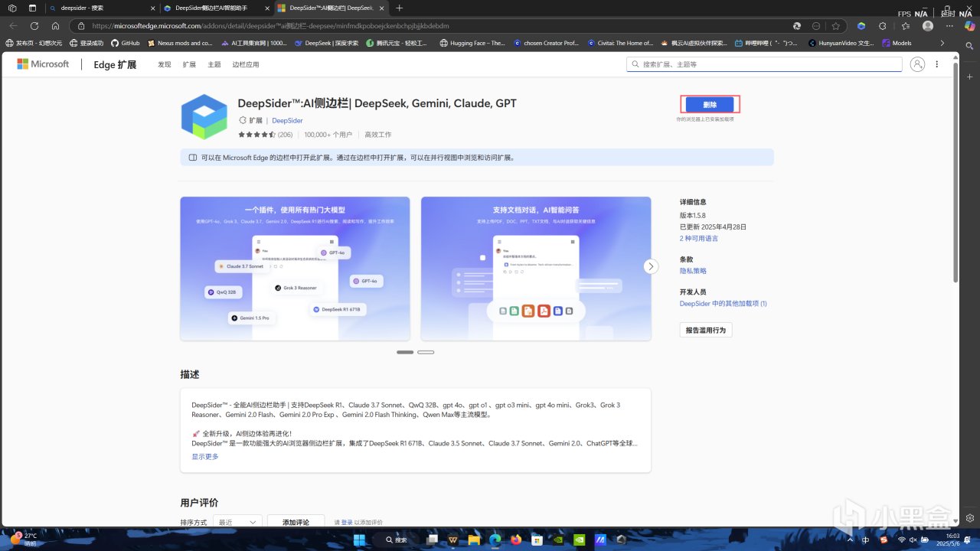Click the browser profile avatar
Image resolution: width=980 pixels, height=551 pixels.
tap(928, 25)
